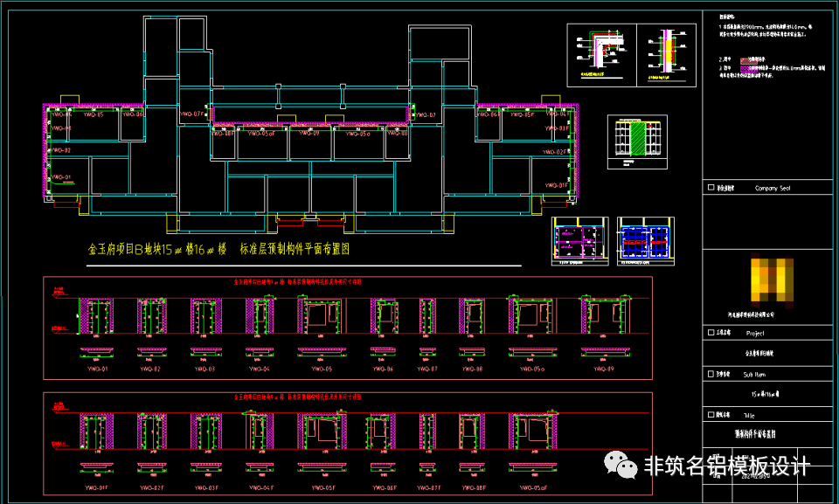Select 'YWQ-02F' label in the floor plan
Screen dimensions: 839x504
click(x=555, y=152)
